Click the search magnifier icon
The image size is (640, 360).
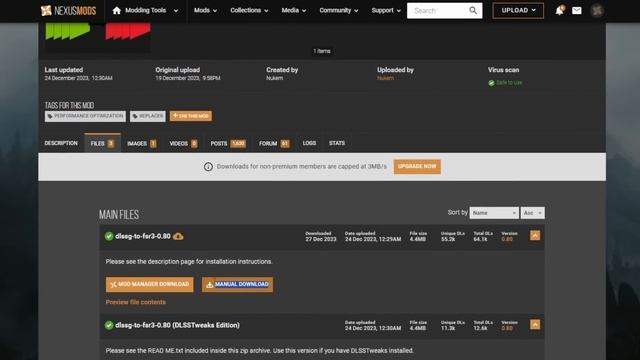pyautogui.click(x=473, y=11)
